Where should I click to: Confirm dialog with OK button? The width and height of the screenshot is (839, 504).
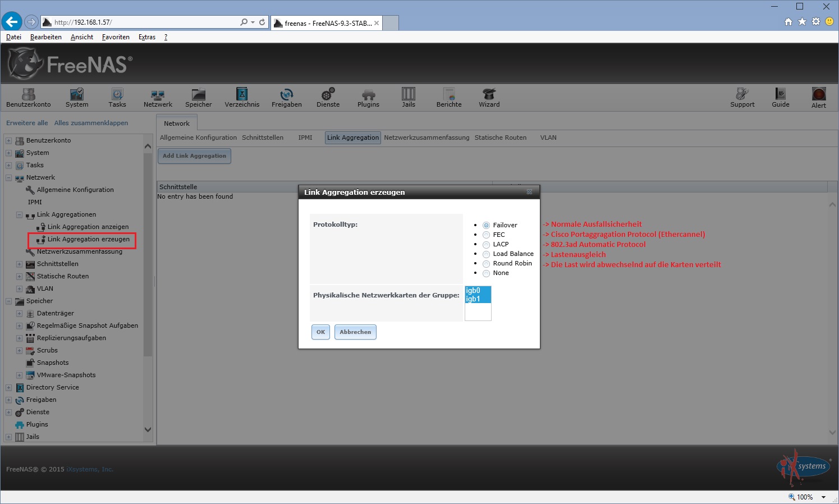point(320,332)
